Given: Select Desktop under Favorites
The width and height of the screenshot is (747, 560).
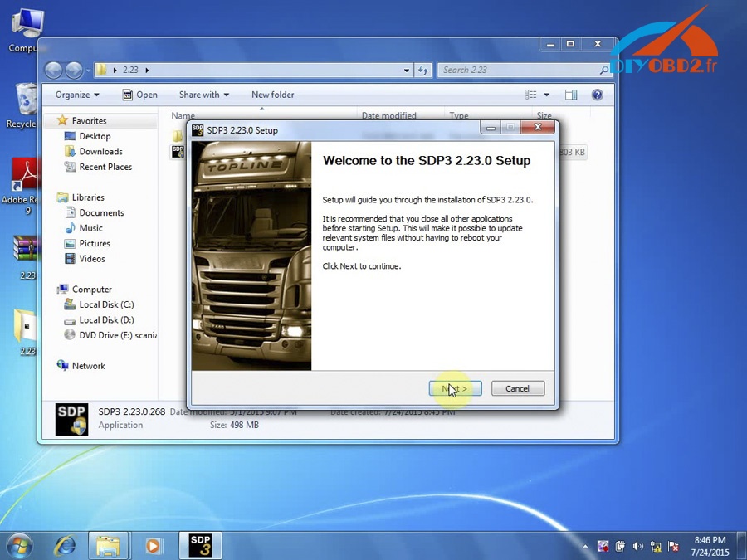Looking at the screenshot, I should point(95,136).
